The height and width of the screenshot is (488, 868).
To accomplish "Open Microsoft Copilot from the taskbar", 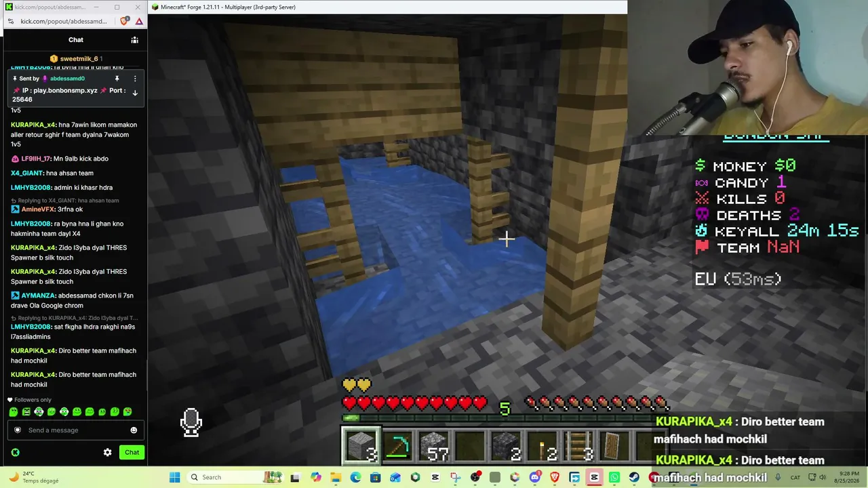I will click(x=316, y=477).
